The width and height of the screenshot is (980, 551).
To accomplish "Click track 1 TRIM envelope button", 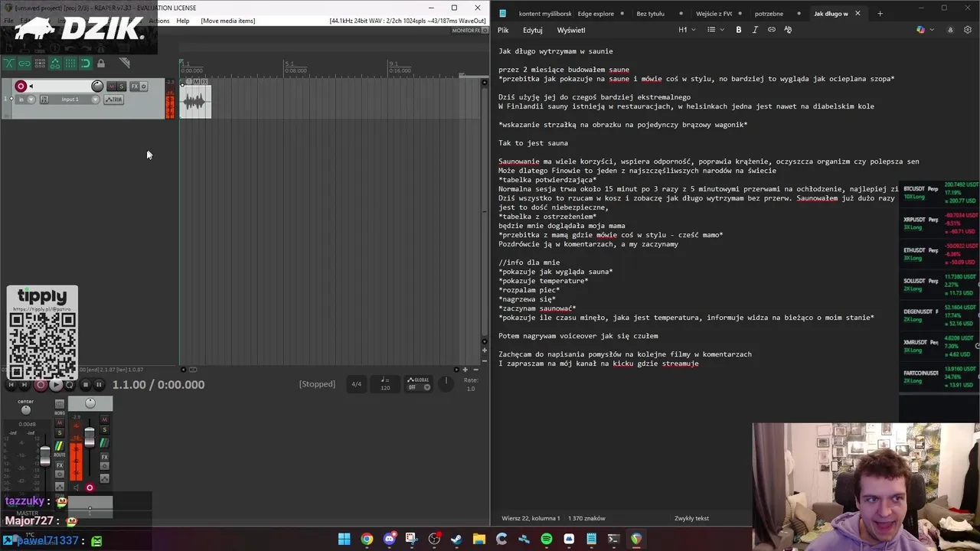I will tap(113, 99).
